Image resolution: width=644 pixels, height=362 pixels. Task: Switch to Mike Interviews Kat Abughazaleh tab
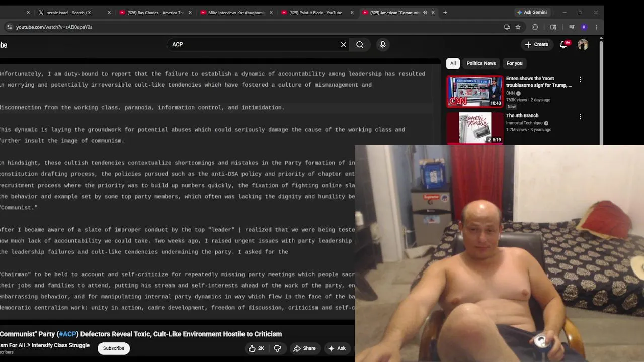[236, 13]
